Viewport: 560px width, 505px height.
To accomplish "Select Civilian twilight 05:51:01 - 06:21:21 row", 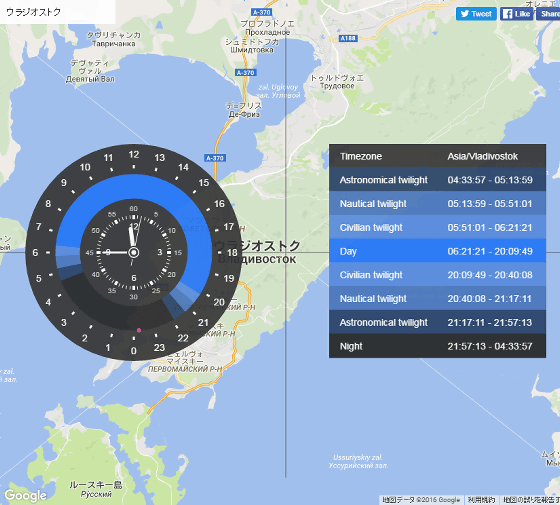I will coord(437,228).
